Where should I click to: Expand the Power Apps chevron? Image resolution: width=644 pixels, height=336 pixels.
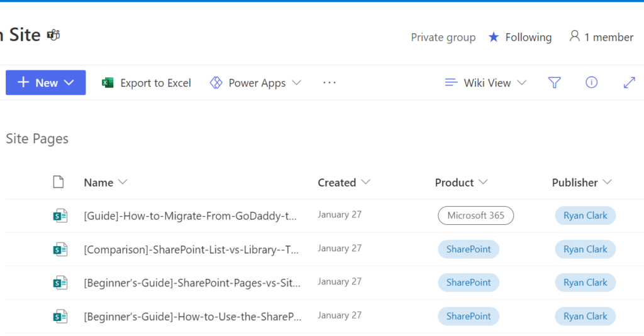click(x=297, y=82)
